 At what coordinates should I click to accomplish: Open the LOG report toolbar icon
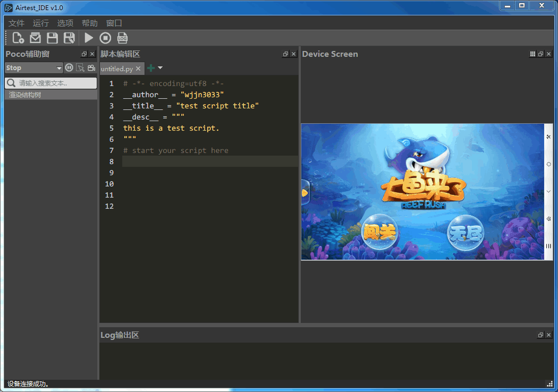point(122,38)
